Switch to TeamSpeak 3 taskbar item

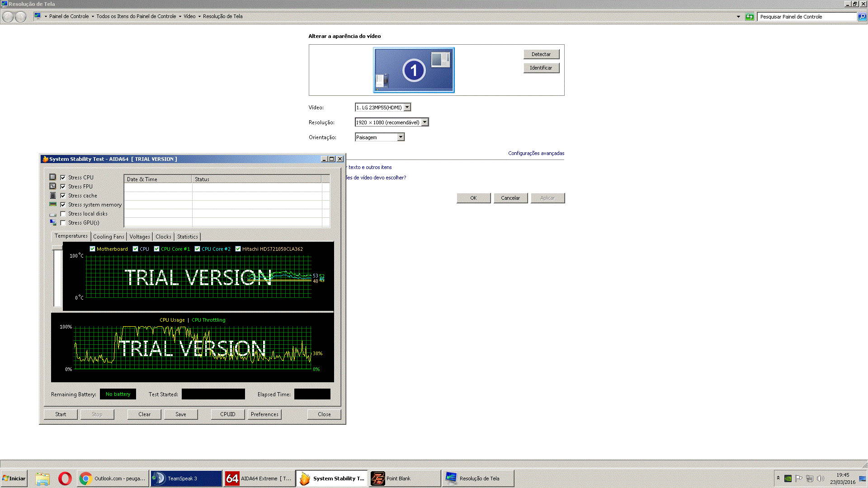pos(186,479)
